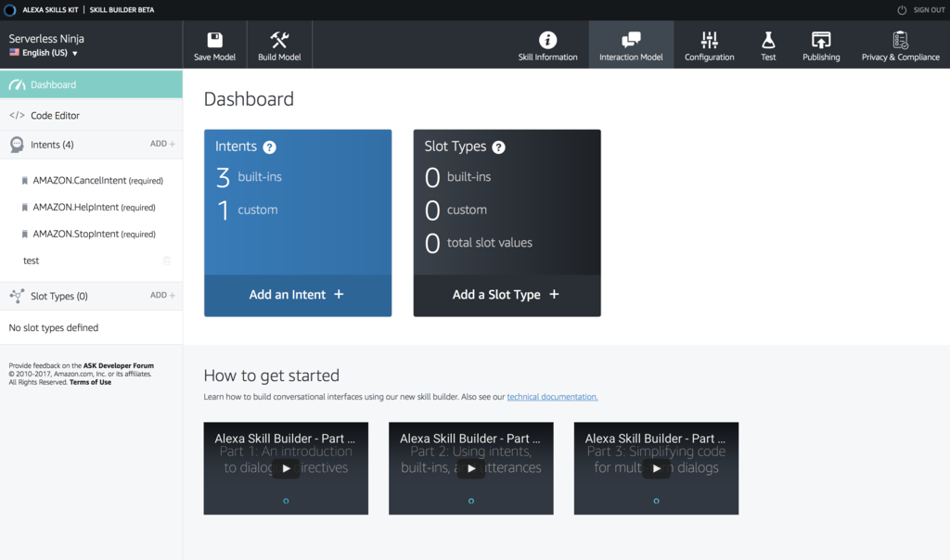Screen dimensions: 950x560
Task: Click the Save Model disk icon
Action: click(x=214, y=40)
